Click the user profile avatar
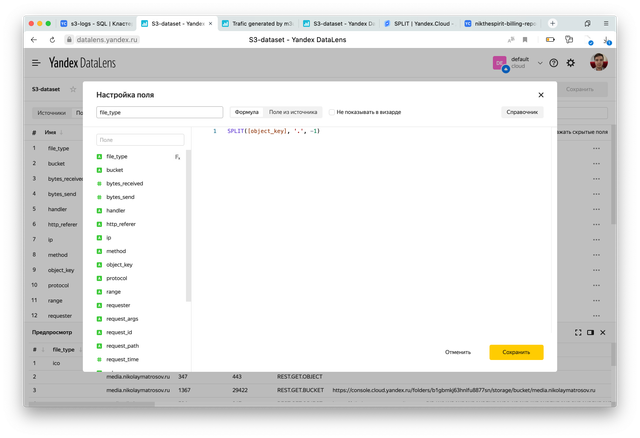 pyautogui.click(x=598, y=62)
